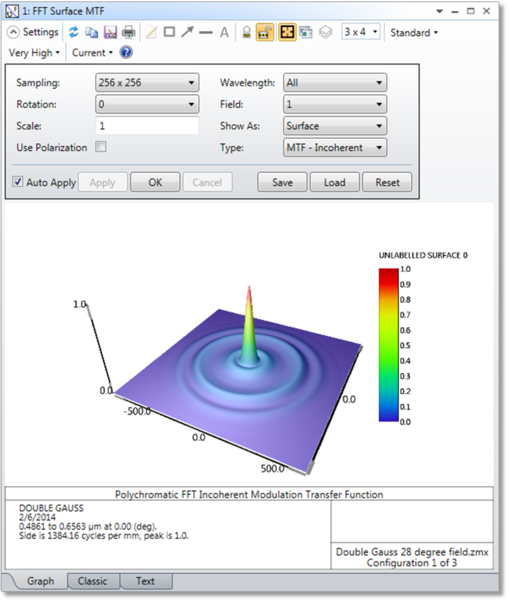Click the Scale input field
The height and width of the screenshot is (601, 509).
147,126
